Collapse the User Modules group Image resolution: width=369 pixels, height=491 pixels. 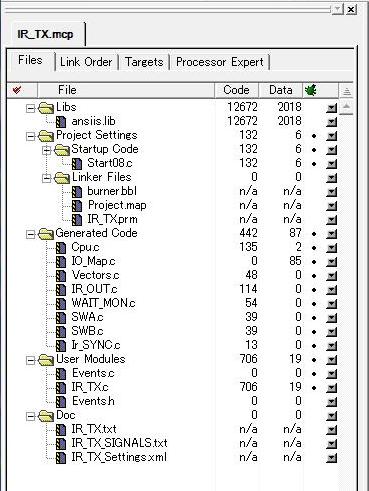(30, 360)
